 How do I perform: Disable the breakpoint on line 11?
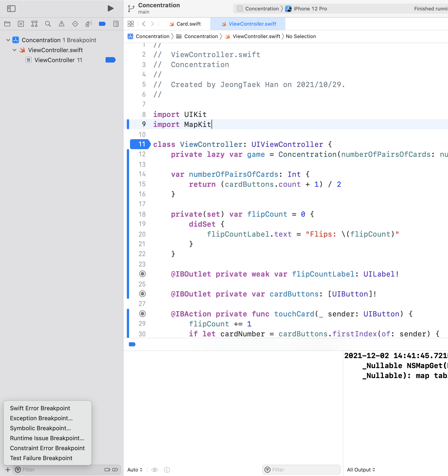pyautogui.click(x=140, y=144)
